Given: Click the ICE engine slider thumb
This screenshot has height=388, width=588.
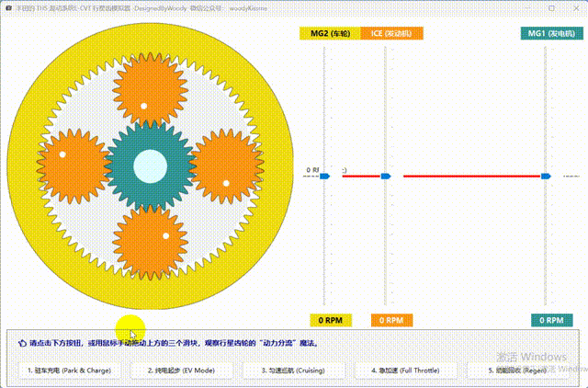Looking at the screenshot, I should (386, 176).
